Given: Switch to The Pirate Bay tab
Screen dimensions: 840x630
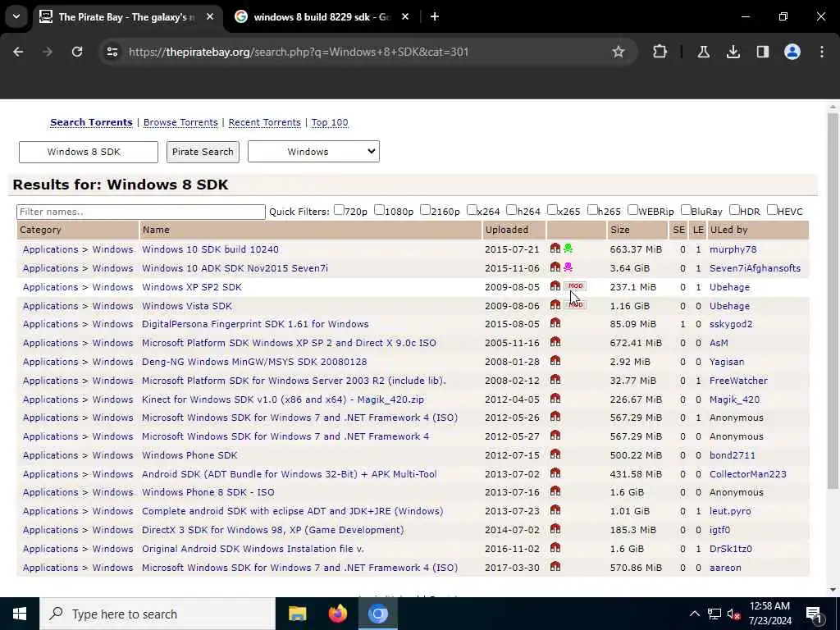Looking at the screenshot, I should point(127,17).
